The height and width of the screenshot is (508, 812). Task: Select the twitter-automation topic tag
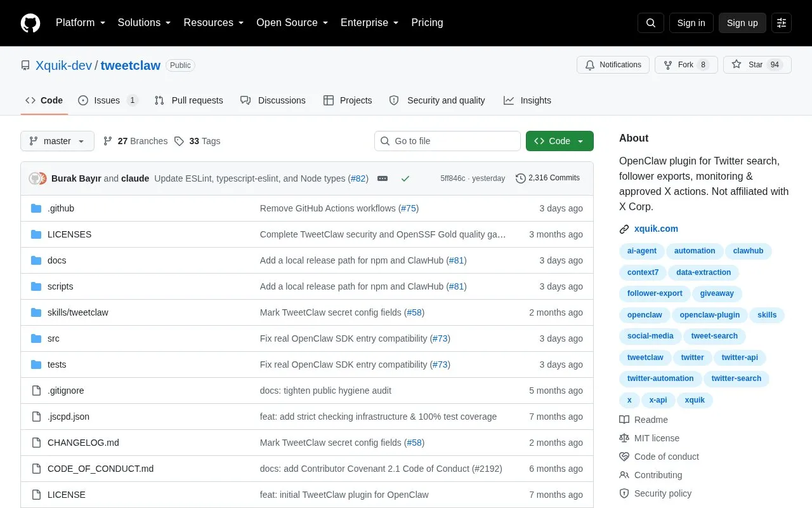pyautogui.click(x=660, y=378)
